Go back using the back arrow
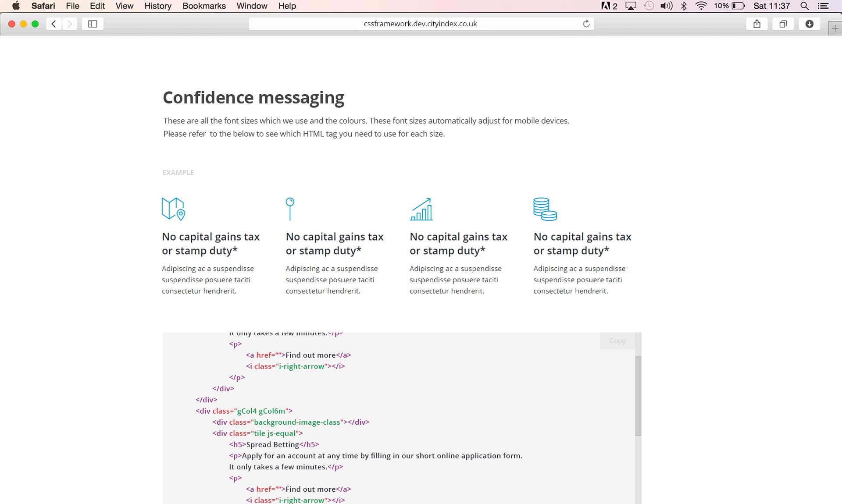The image size is (842, 504). (x=54, y=24)
